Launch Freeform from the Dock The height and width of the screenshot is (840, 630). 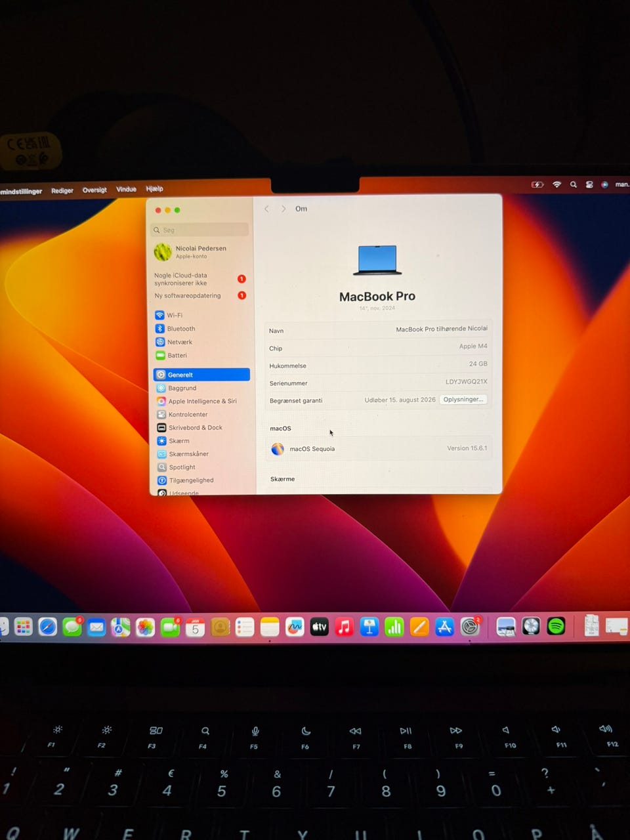pos(295,627)
